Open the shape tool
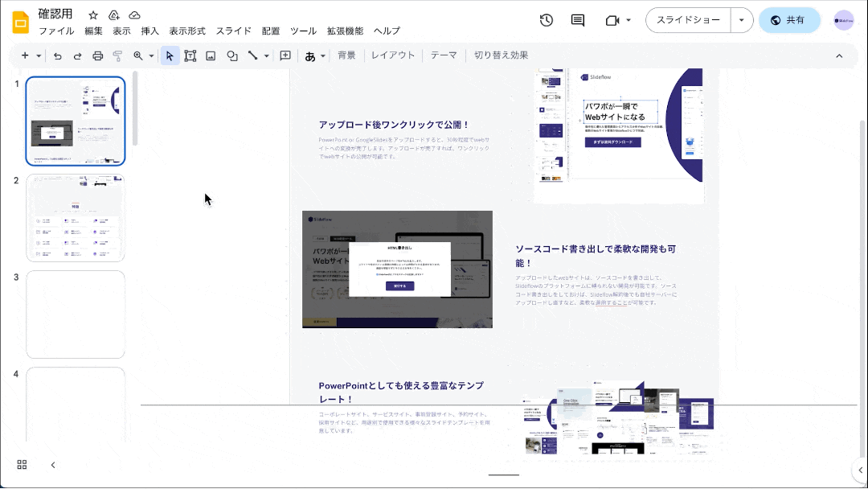The image size is (868, 489). pos(231,56)
